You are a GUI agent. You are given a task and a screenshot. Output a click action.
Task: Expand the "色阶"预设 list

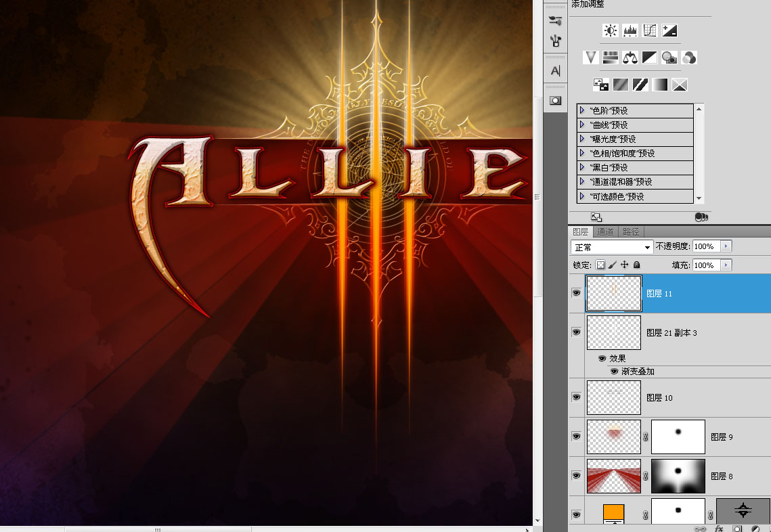click(x=582, y=110)
